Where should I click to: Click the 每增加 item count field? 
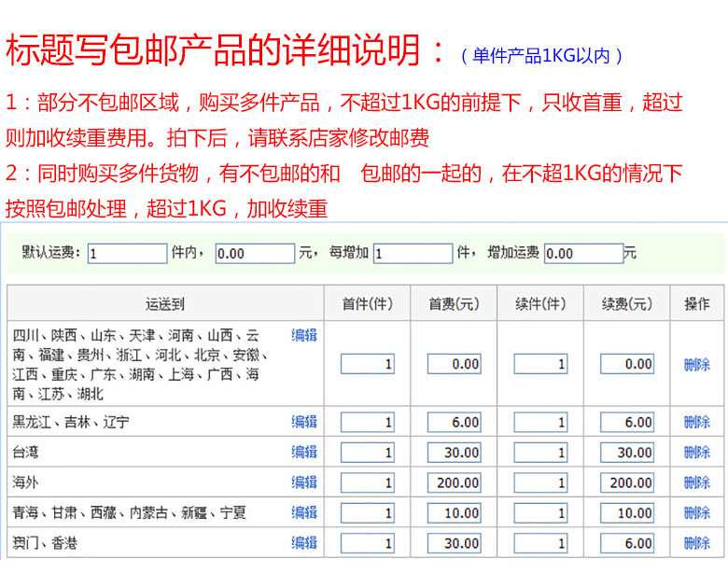[x=413, y=254]
